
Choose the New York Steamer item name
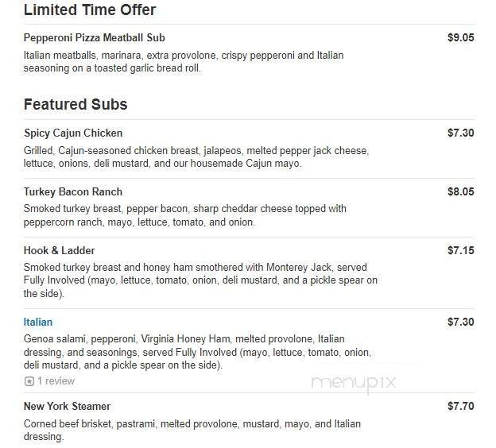67,406
